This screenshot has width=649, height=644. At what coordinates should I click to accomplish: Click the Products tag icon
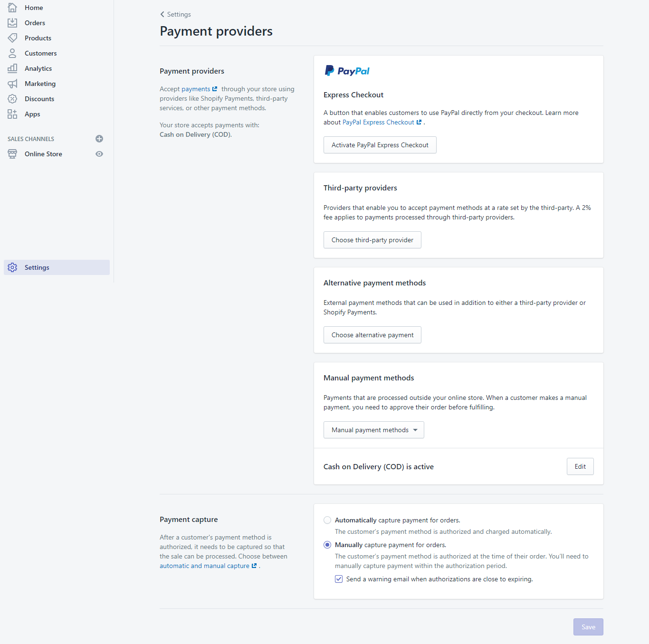[x=12, y=38]
